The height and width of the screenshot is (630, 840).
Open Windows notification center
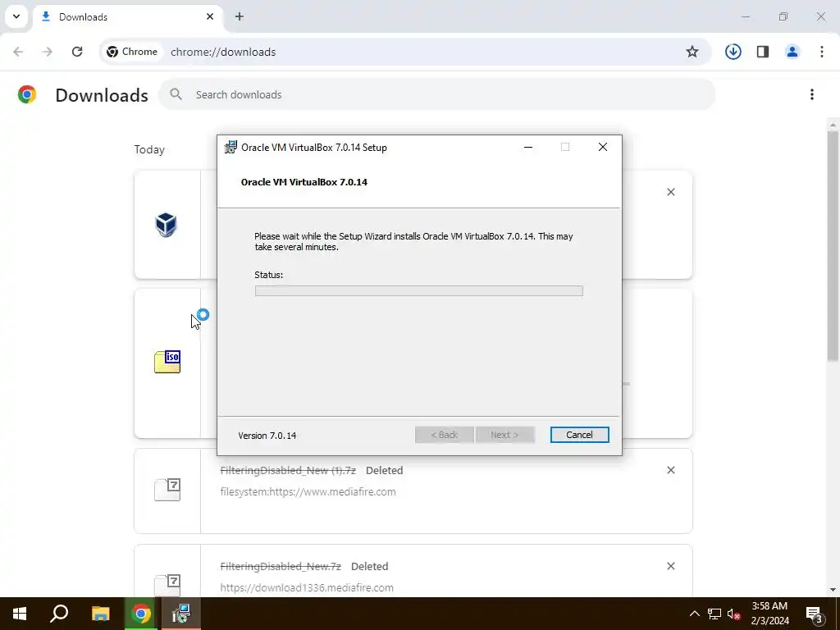(x=815, y=614)
